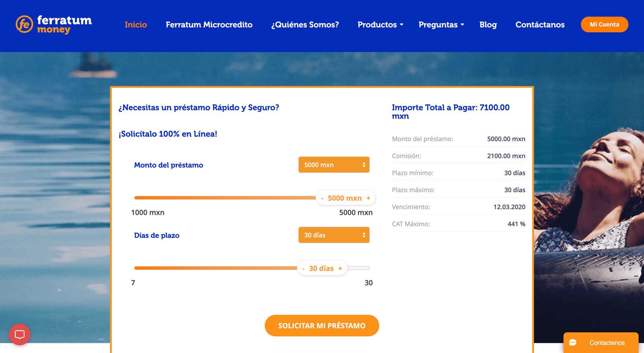Decrease loan days with minus sign
This screenshot has width=644, height=353.
303,268
